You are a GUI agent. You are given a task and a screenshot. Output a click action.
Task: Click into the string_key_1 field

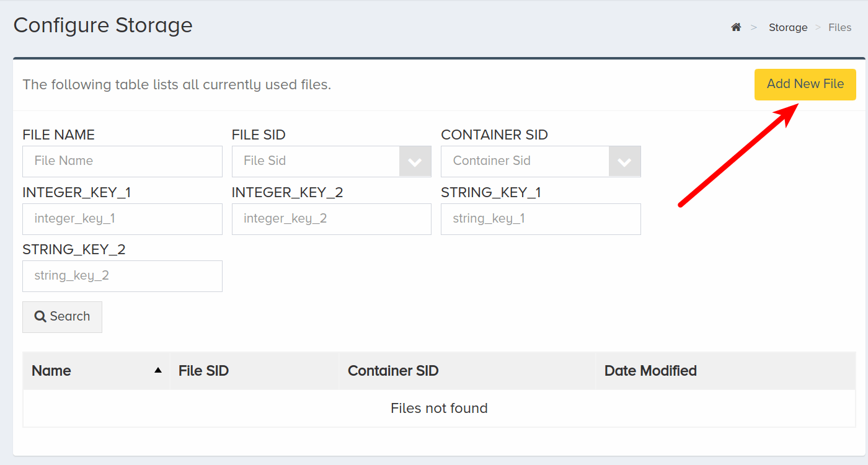pos(541,219)
